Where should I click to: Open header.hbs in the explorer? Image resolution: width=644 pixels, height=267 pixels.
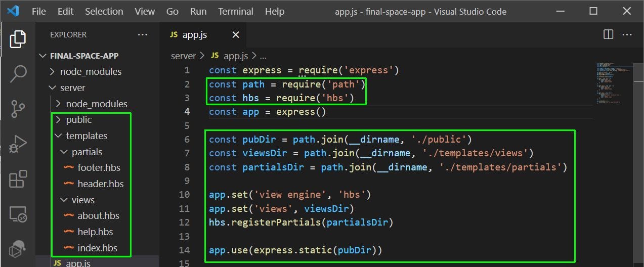[101, 184]
